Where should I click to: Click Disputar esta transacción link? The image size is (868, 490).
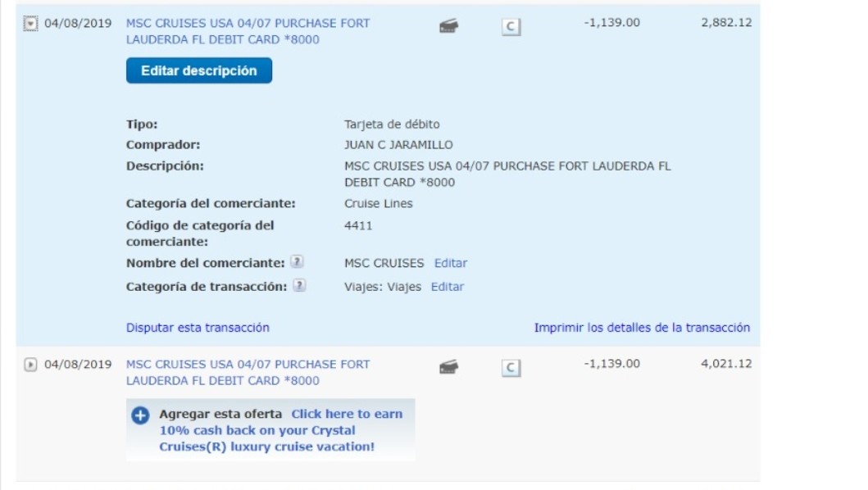point(198,328)
